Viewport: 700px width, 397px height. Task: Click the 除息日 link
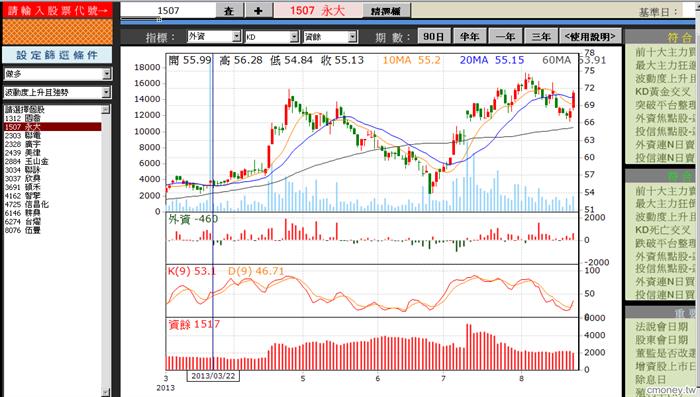click(x=651, y=379)
